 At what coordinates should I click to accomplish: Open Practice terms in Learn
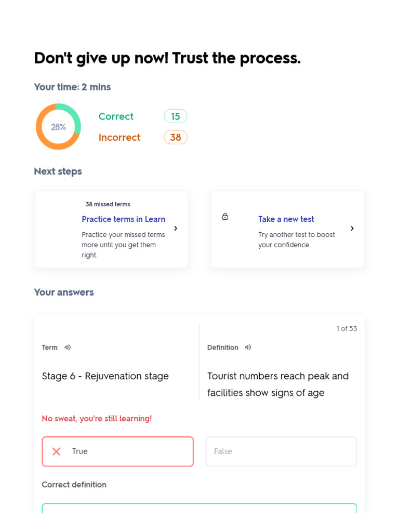[x=124, y=219]
